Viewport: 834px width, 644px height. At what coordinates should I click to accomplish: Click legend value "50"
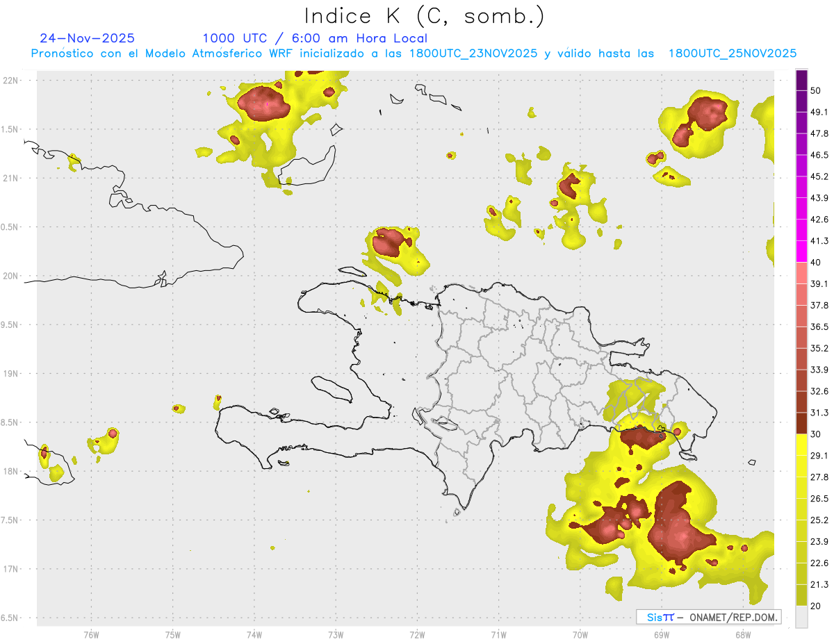(817, 91)
